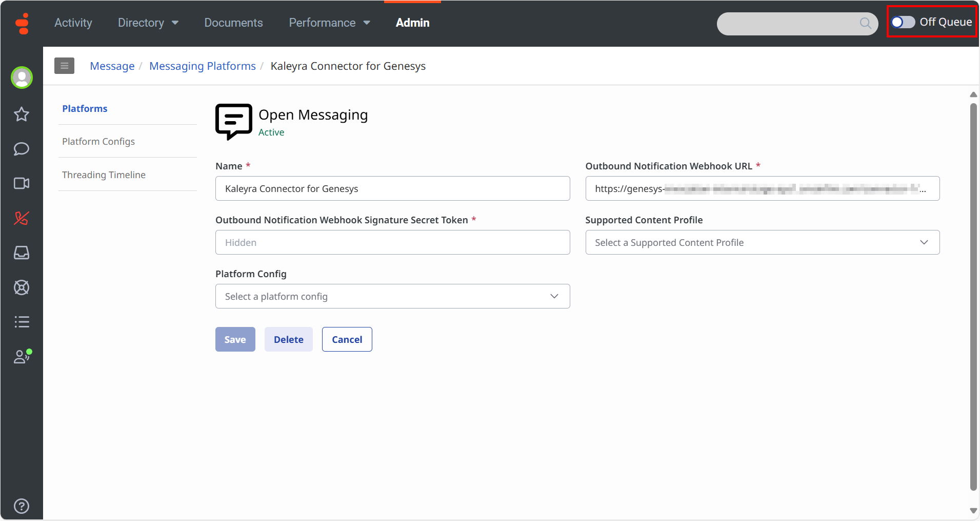Open the video camera icon in sidebar
Viewport: 980px width, 521px height.
pos(22,183)
